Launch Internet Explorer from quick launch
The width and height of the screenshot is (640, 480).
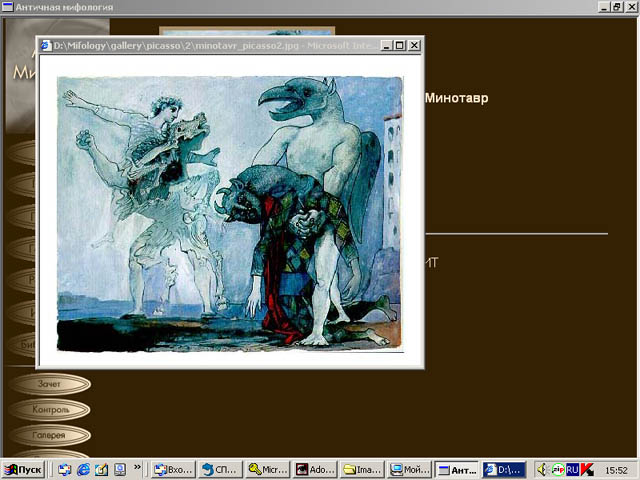(x=83, y=469)
